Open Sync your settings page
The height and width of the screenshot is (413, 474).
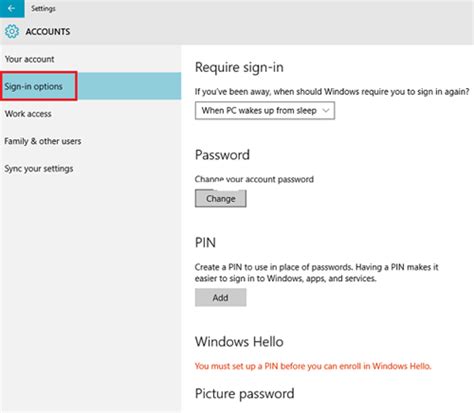click(39, 169)
